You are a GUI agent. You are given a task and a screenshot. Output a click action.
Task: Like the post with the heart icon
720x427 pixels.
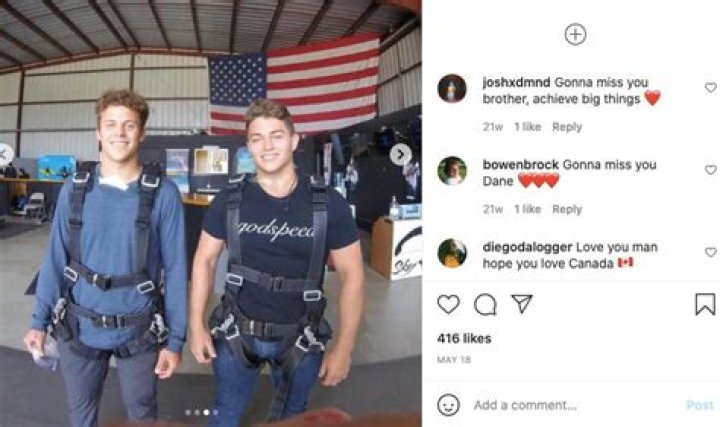point(448,304)
